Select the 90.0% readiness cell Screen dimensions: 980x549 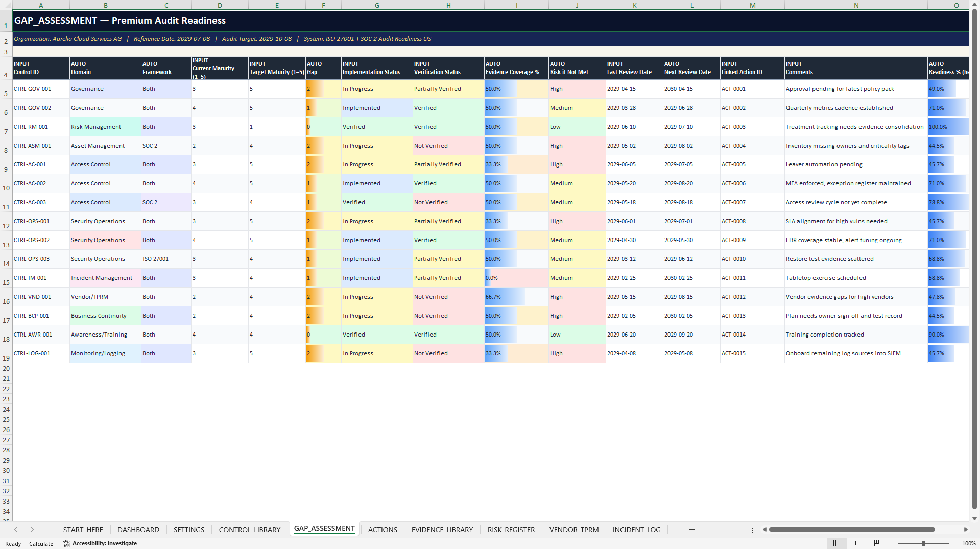[x=948, y=335]
